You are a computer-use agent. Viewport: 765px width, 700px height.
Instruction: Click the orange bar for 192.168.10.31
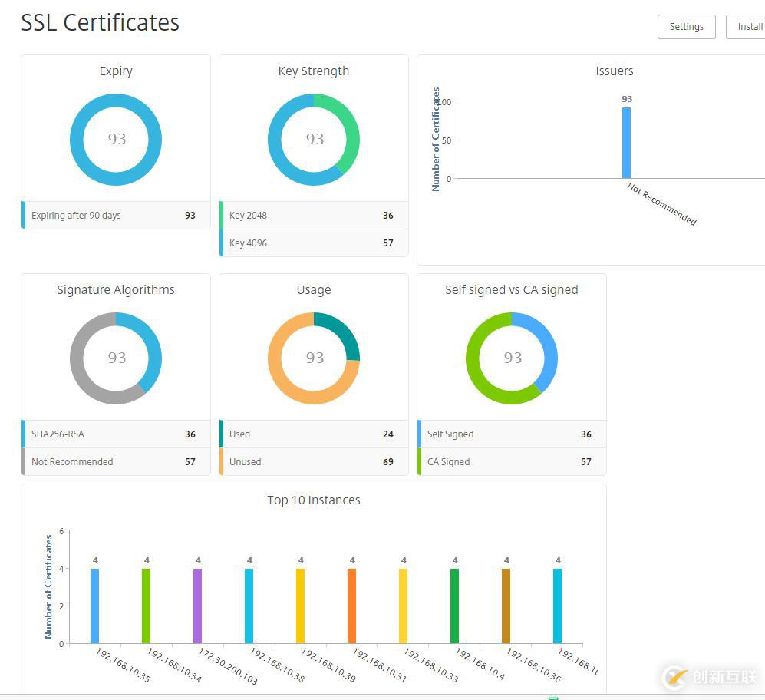pyautogui.click(x=351, y=606)
